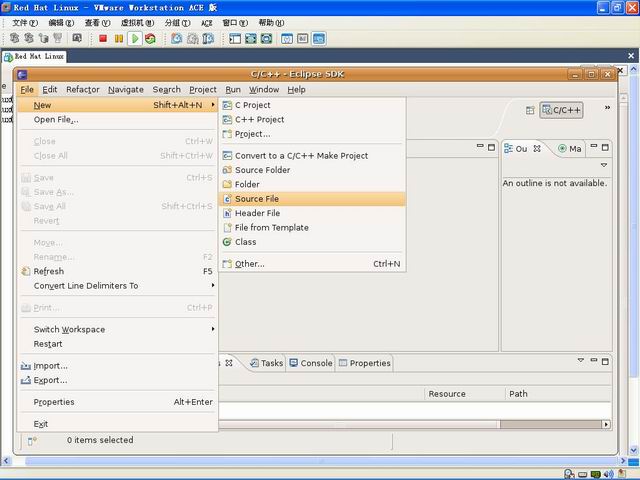Click the bottom horizontal scrollbar right arrow

(x=606, y=424)
